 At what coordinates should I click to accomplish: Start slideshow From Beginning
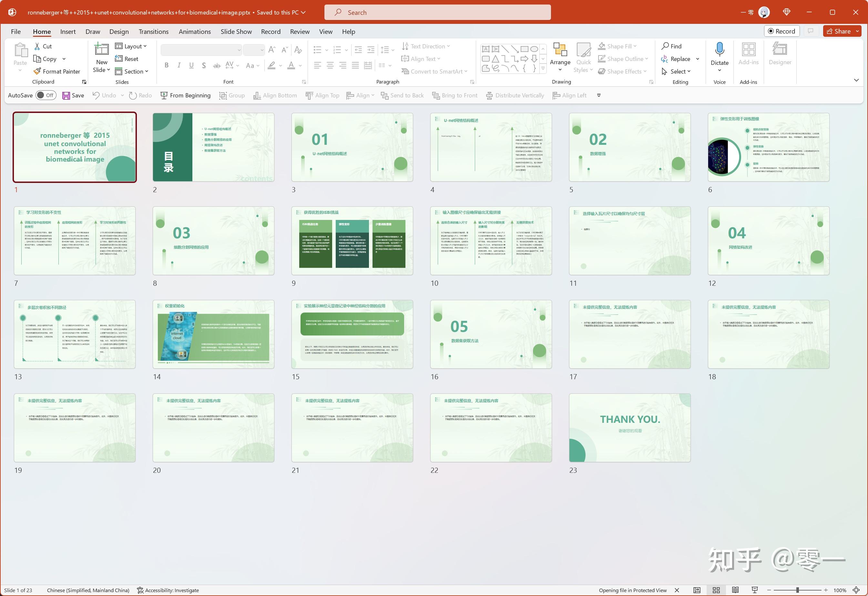tap(185, 95)
